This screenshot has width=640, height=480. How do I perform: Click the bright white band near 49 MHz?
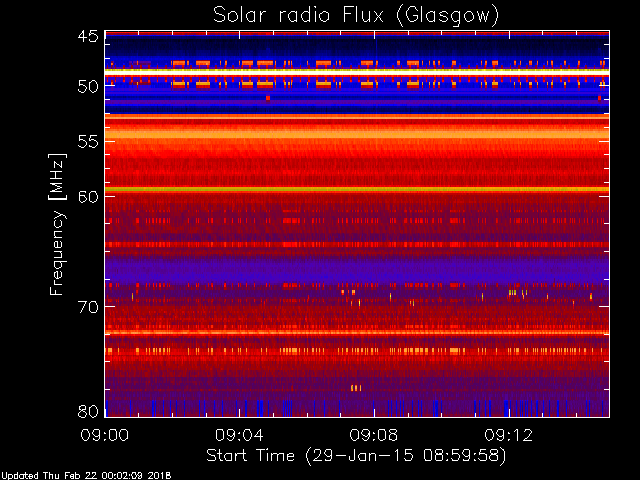coord(357,72)
